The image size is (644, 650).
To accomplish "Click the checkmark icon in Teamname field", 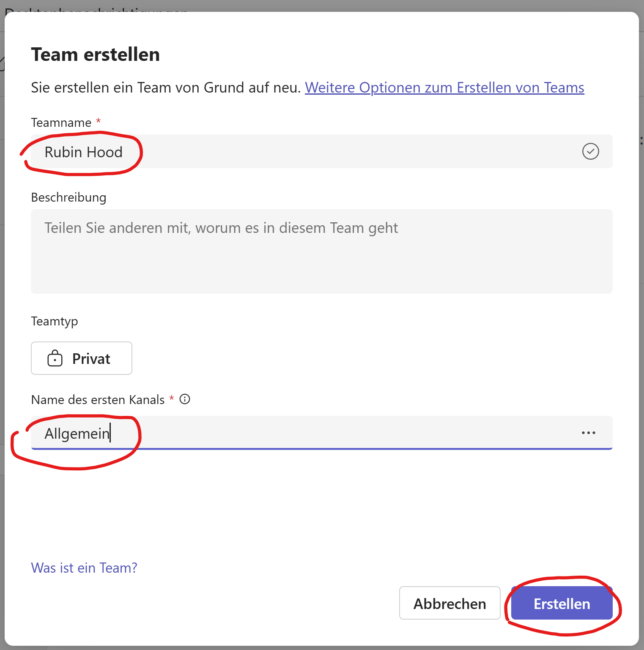I will pyautogui.click(x=590, y=151).
